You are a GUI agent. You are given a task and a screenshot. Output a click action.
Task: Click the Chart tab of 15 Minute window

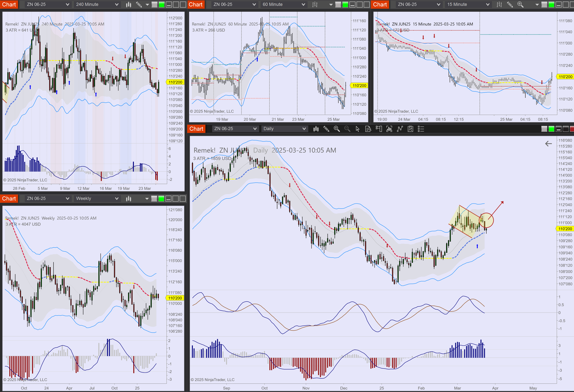click(380, 4)
